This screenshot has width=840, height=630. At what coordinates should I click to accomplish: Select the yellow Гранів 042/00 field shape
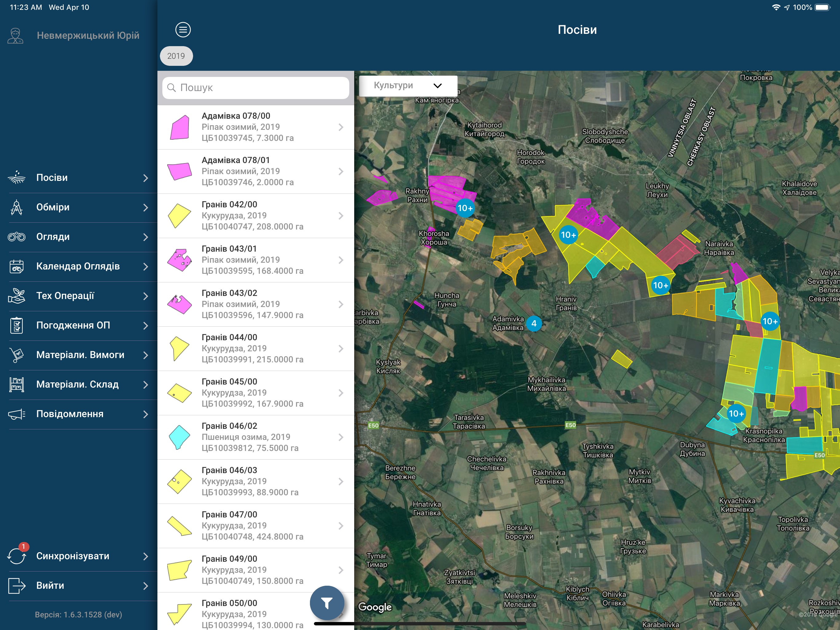(x=179, y=216)
